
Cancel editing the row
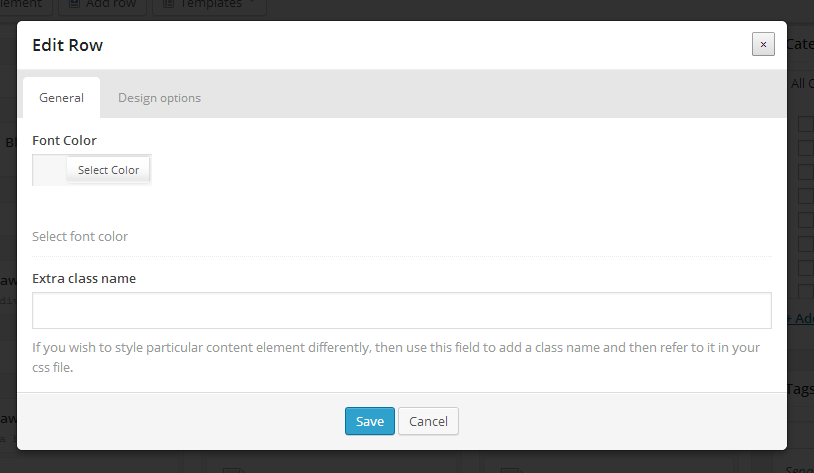point(428,421)
